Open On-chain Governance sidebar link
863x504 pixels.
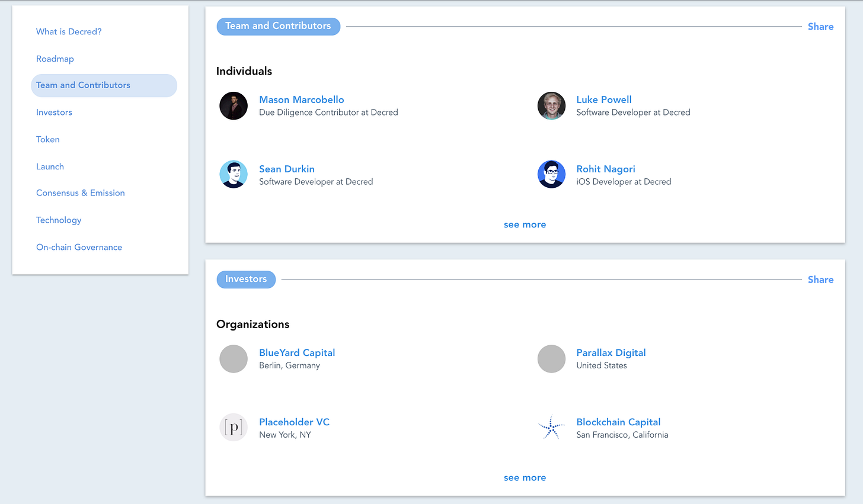coord(79,247)
